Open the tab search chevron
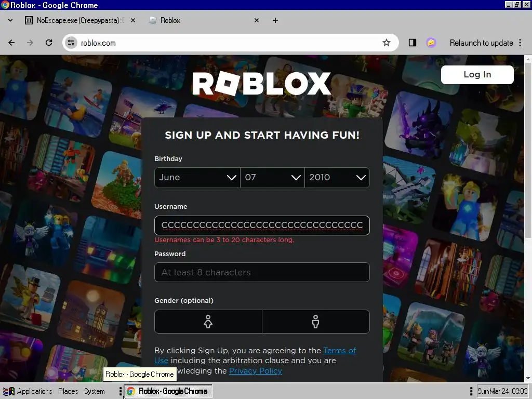 [10, 20]
